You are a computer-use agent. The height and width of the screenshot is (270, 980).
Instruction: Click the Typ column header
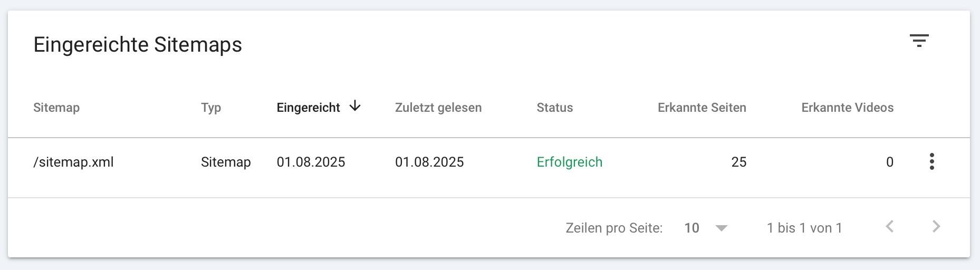211,108
